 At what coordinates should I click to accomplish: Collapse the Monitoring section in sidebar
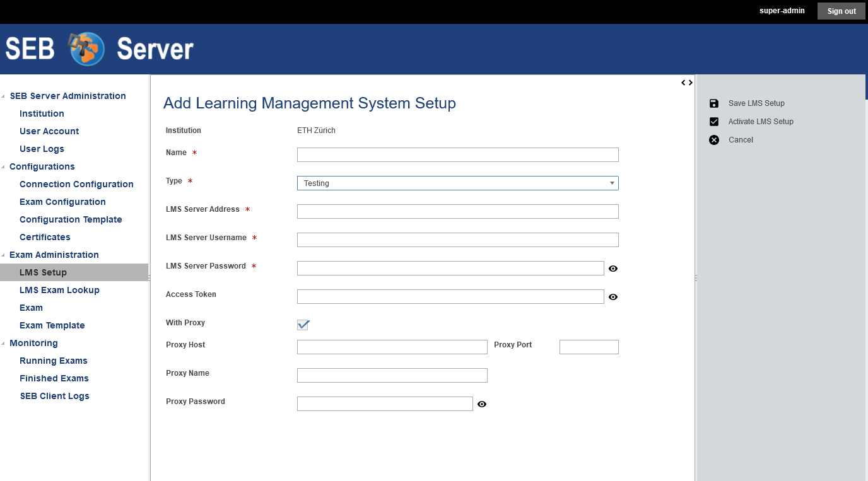[4, 344]
